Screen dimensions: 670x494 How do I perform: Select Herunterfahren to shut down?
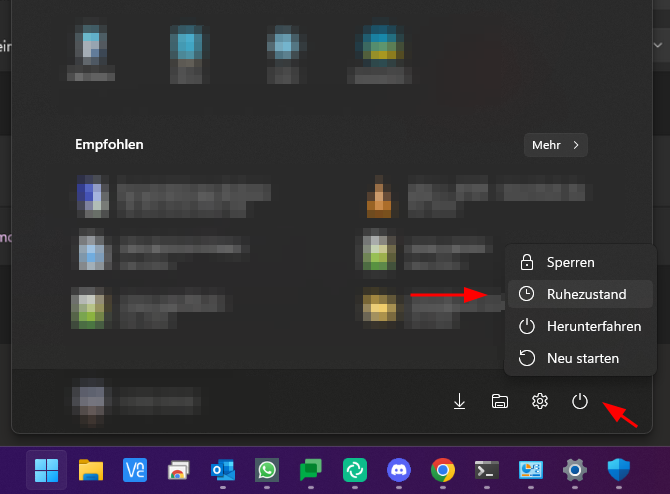click(580, 326)
